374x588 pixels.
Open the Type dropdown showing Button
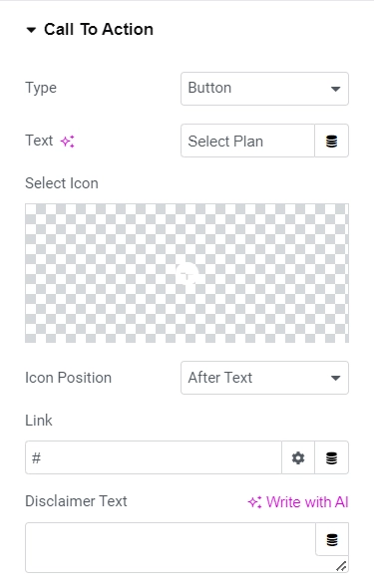[264, 89]
